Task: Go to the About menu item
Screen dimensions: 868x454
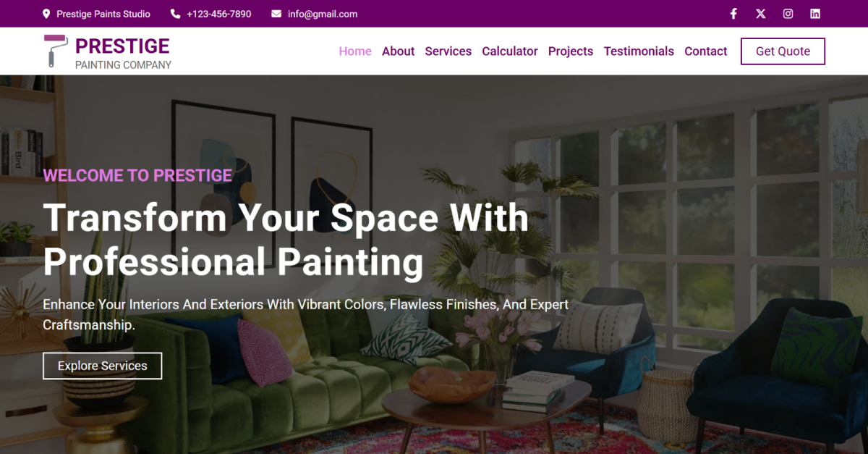Action: (399, 51)
